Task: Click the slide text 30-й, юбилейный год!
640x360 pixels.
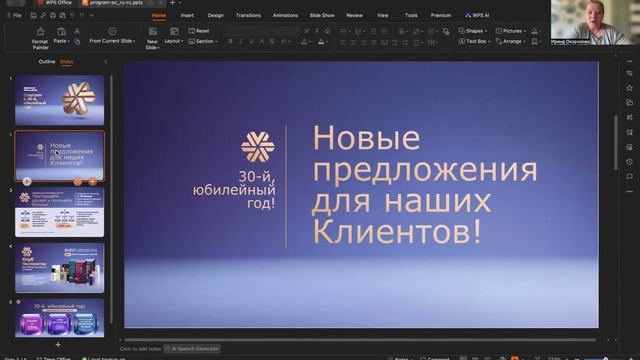Action: (234, 190)
